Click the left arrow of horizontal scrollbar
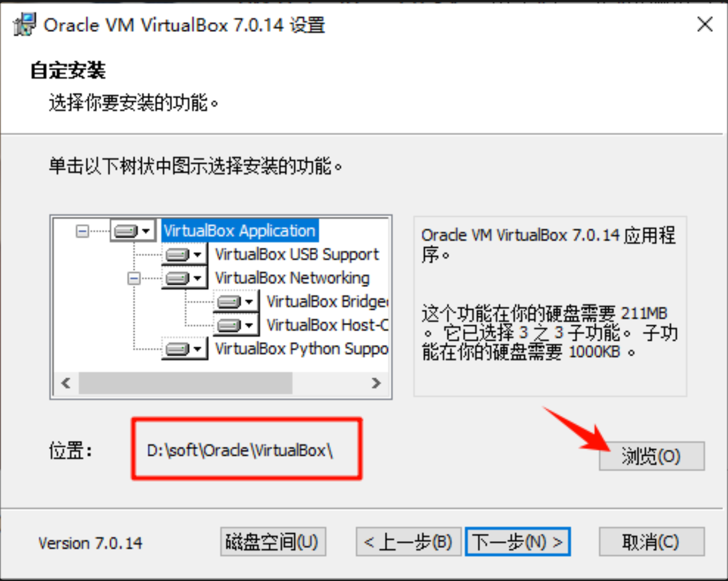The width and height of the screenshot is (728, 581). (66, 383)
